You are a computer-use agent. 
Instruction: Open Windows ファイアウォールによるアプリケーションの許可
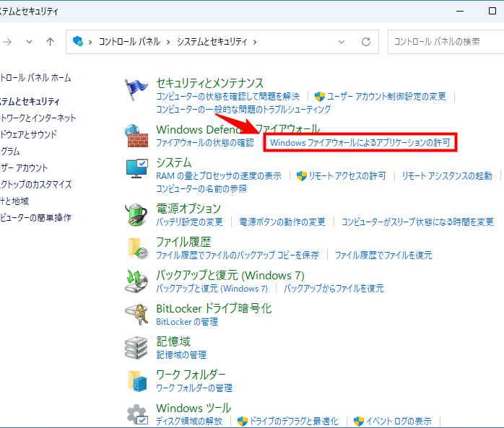(x=360, y=143)
